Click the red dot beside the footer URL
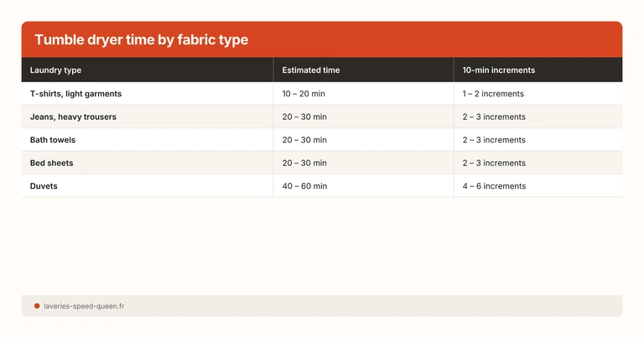The width and height of the screenshot is (644, 338). pos(37,306)
